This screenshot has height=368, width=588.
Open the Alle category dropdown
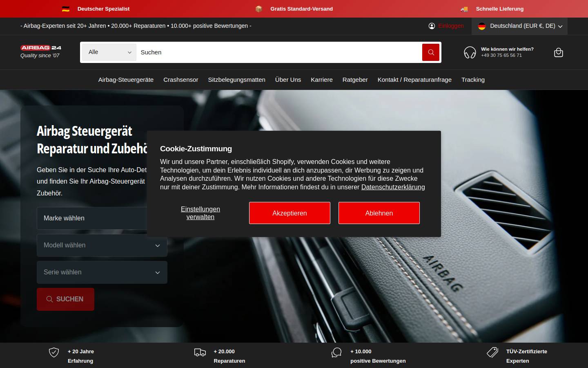(109, 52)
